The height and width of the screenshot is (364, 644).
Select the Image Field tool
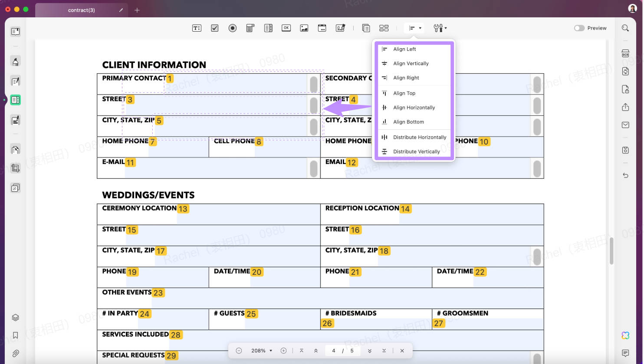(304, 28)
